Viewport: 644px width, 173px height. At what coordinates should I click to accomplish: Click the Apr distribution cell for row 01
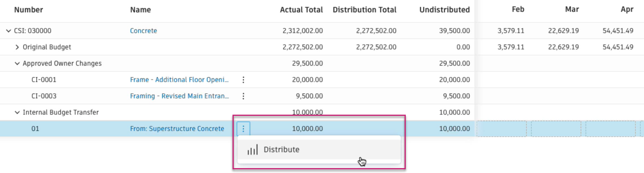click(x=610, y=129)
